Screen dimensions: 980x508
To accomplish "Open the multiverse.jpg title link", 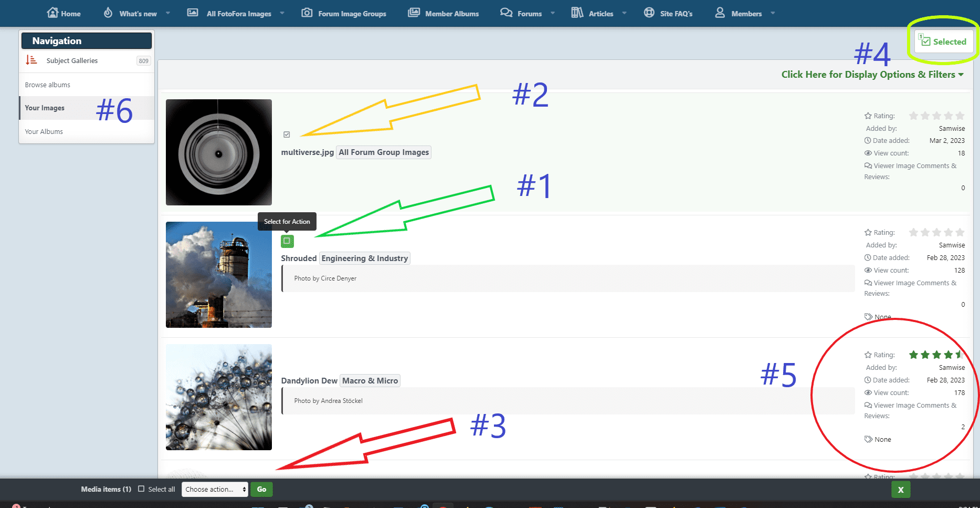I will 308,152.
